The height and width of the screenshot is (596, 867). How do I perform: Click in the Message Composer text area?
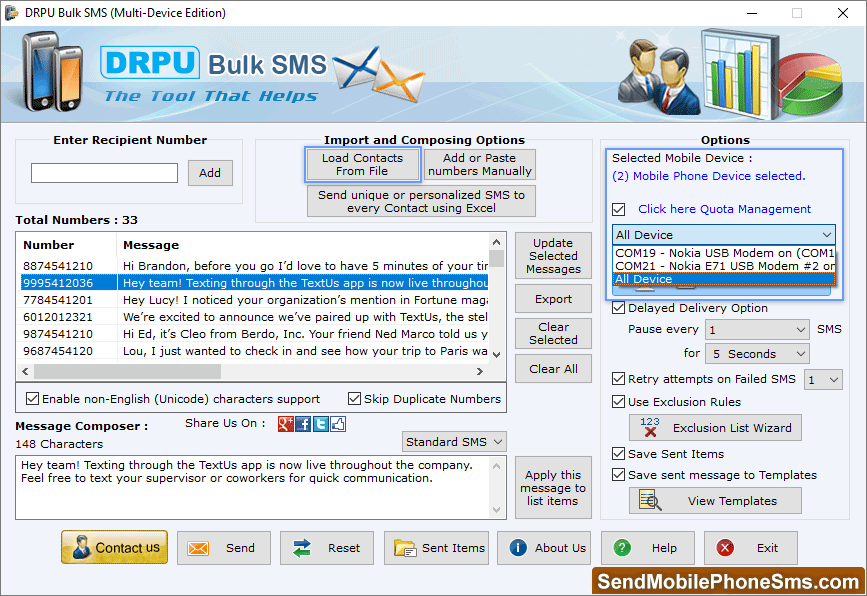pyautogui.click(x=253, y=487)
